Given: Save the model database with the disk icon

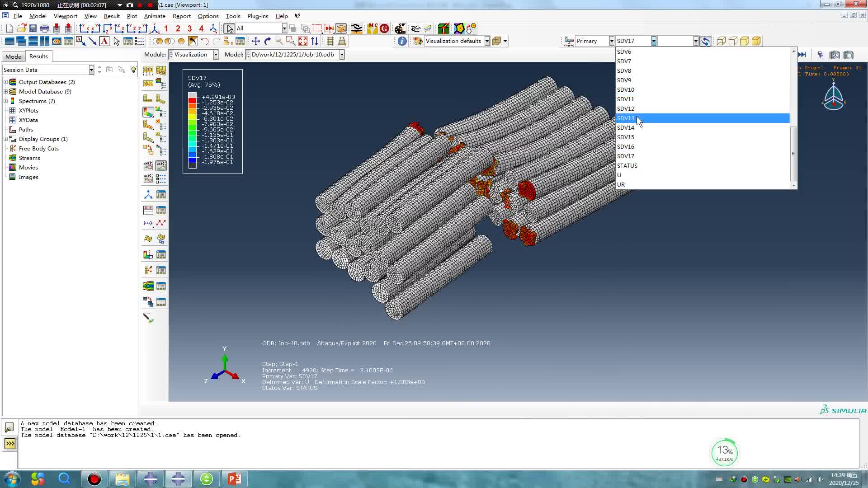Looking at the screenshot, I should pos(33,28).
